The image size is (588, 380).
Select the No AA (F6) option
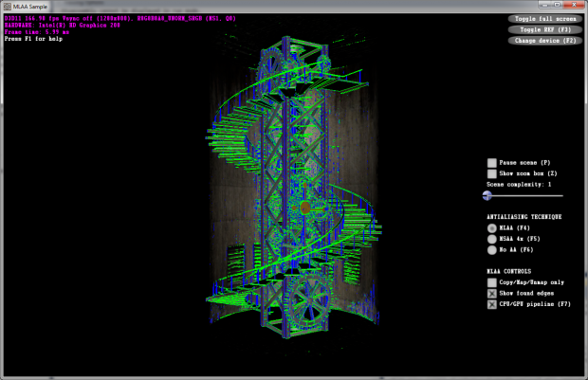[x=491, y=250]
